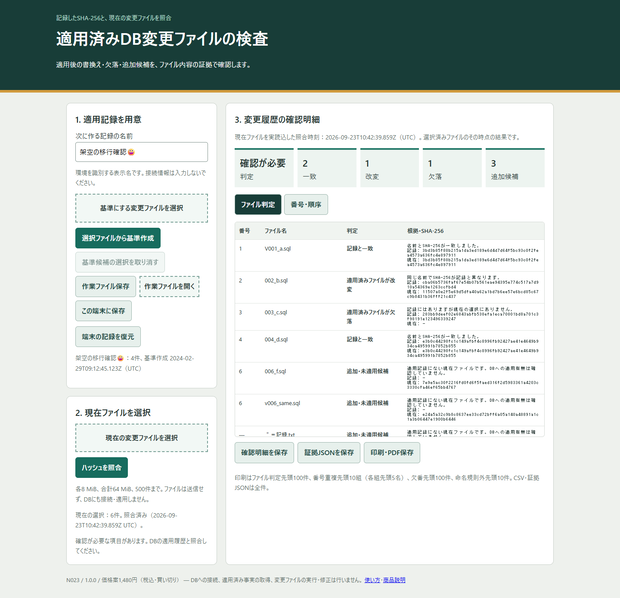
Task: Click the 番号 column header
Action: point(244,231)
